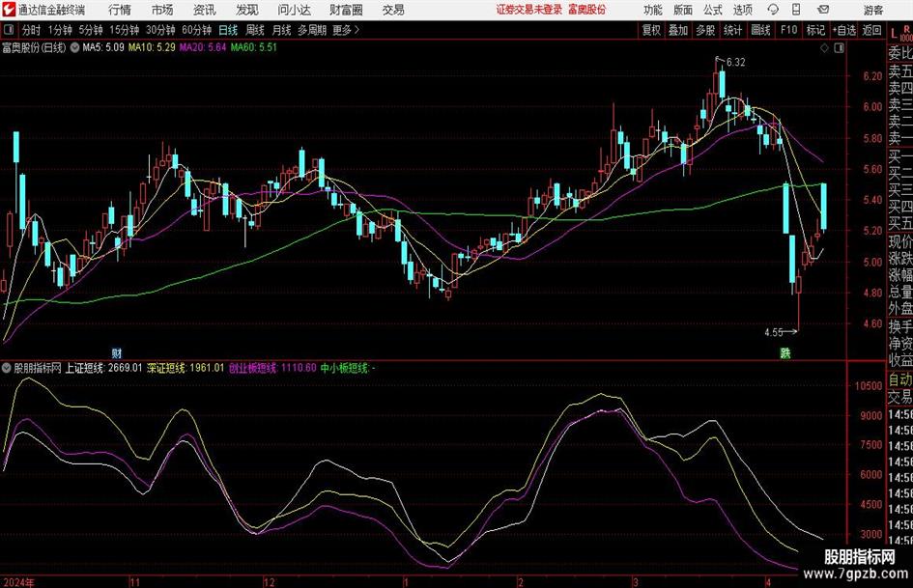Click the 6.32 high price label
This screenshot has height=588, width=913.
pyautogui.click(x=736, y=63)
